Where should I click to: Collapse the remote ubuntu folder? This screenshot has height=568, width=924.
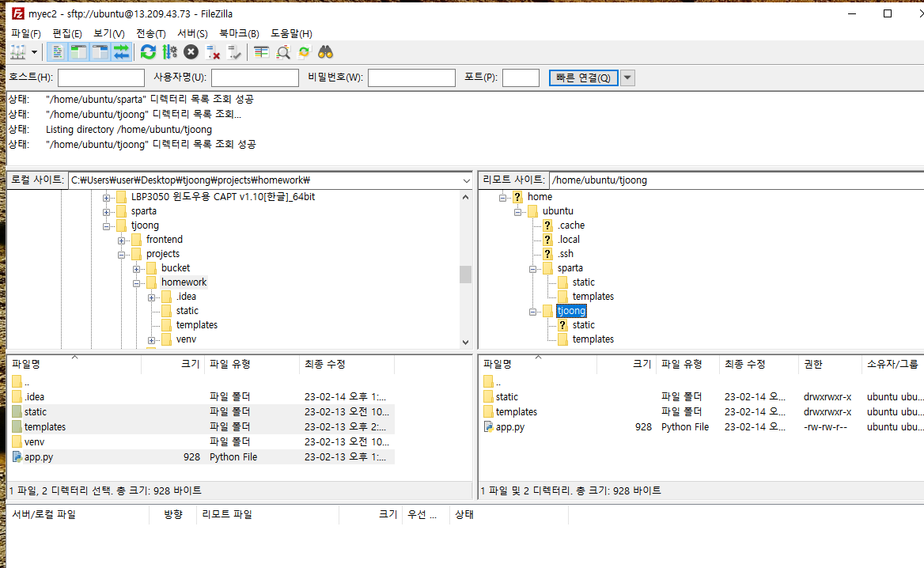click(517, 212)
